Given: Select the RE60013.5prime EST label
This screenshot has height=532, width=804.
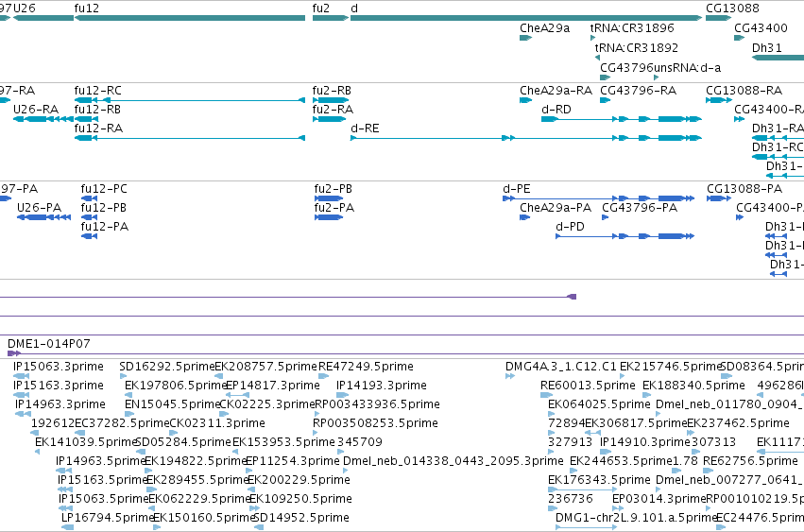Looking at the screenshot, I should point(589,386).
